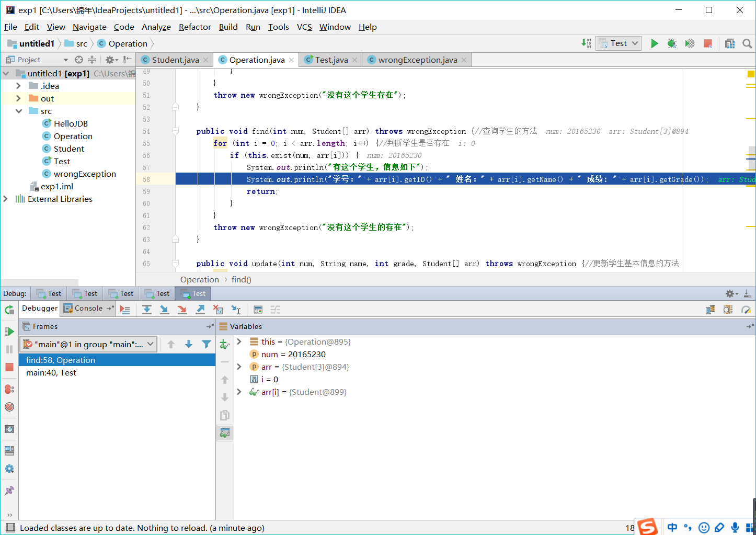Toggle the frames filter funnel icon

(207, 344)
